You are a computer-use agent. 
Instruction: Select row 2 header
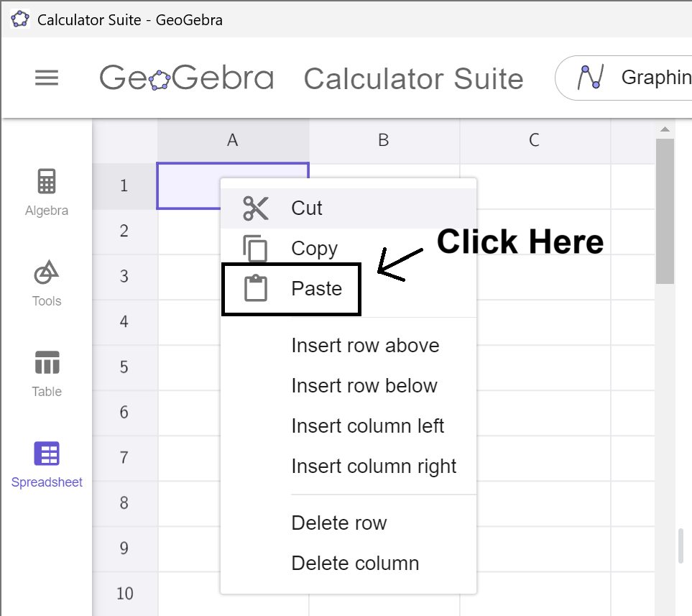[x=124, y=231]
